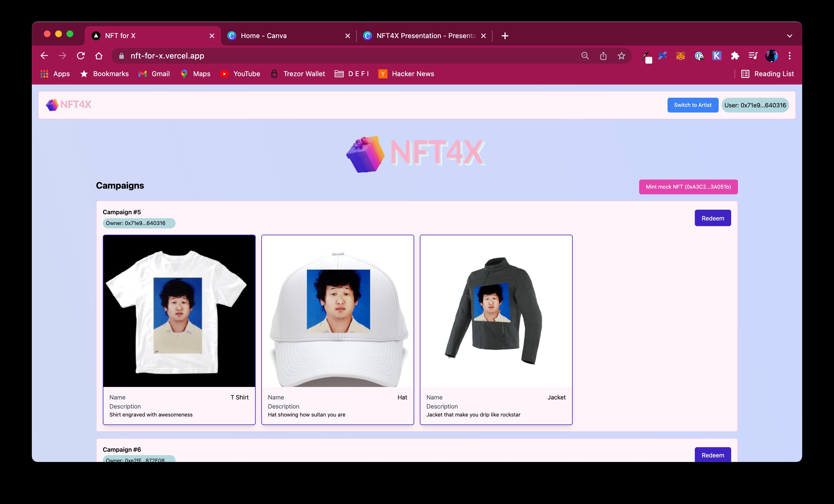Click Mint mock NFT button
The image size is (834, 504).
(688, 186)
